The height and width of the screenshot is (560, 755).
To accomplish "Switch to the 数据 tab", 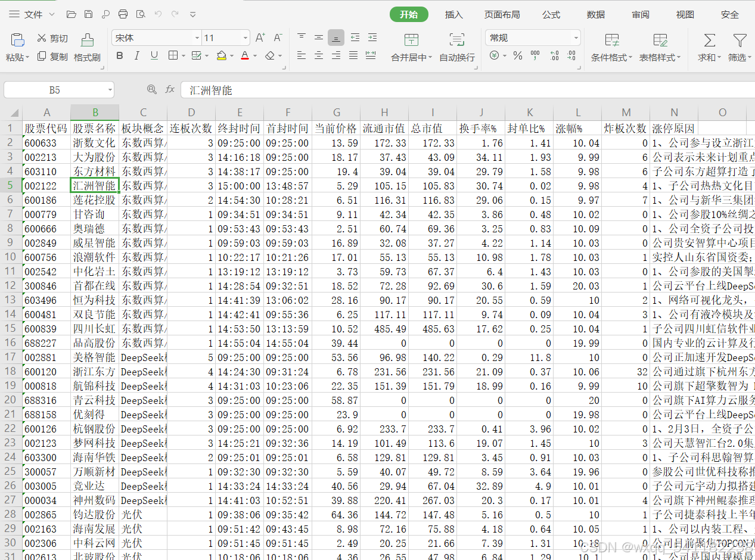I will (596, 14).
